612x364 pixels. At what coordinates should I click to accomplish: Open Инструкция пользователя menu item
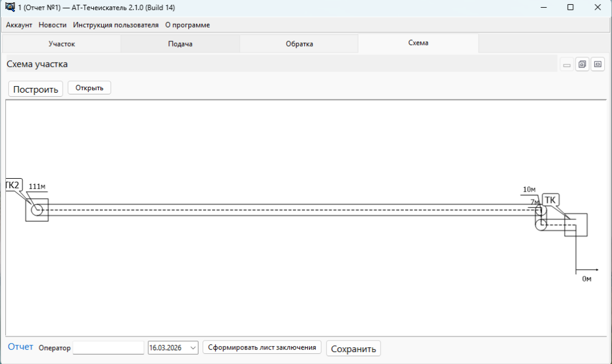pyautogui.click(x=116, y=25)
